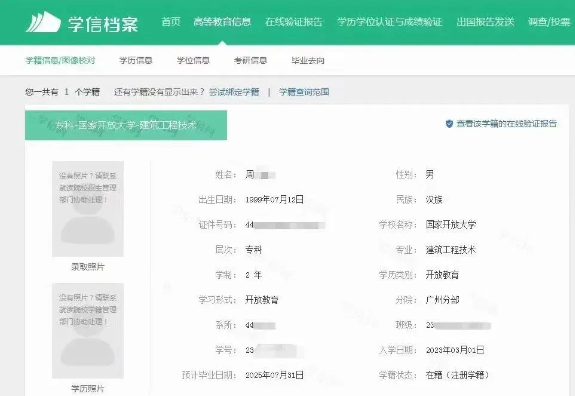Click the 专科 level value
The image size is (575, 396).
pos(253,250)
